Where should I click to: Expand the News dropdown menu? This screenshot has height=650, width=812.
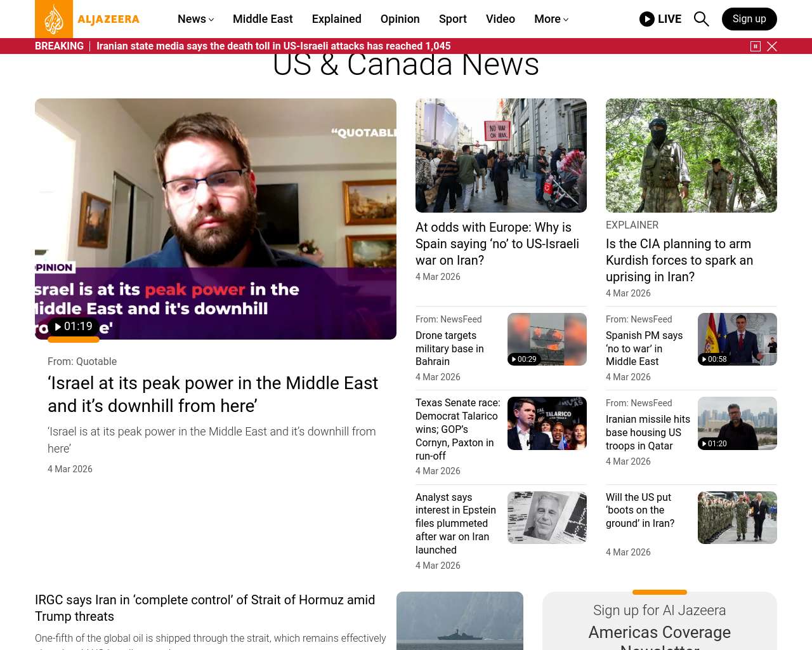tap(195, 19)
